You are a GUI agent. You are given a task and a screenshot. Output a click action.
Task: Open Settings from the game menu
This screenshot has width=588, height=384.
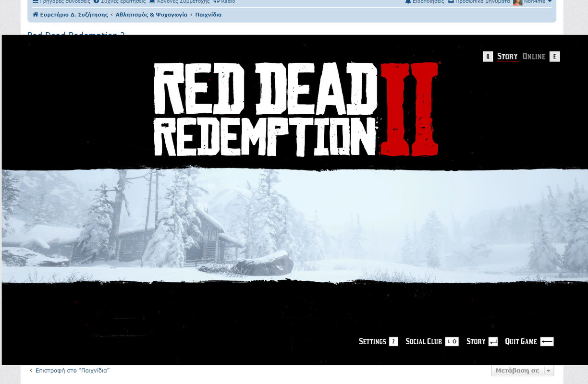tap(372, 341)
